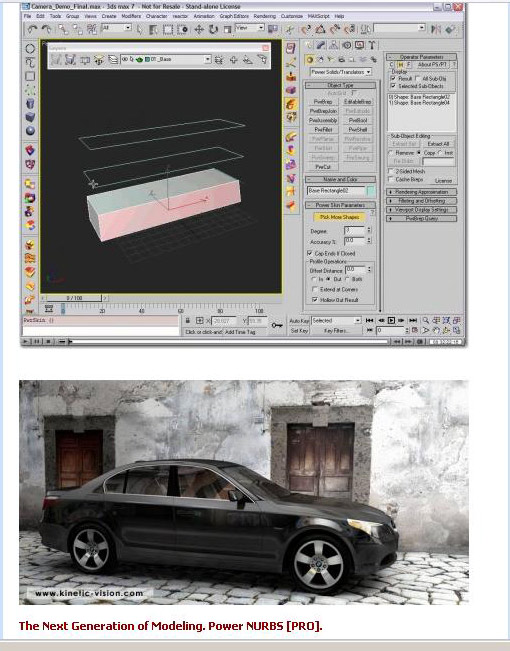Expand the Viewport Display Settings rollout
Image resolution: width=510 pixels, height=651 pixels.
[422, 210]
